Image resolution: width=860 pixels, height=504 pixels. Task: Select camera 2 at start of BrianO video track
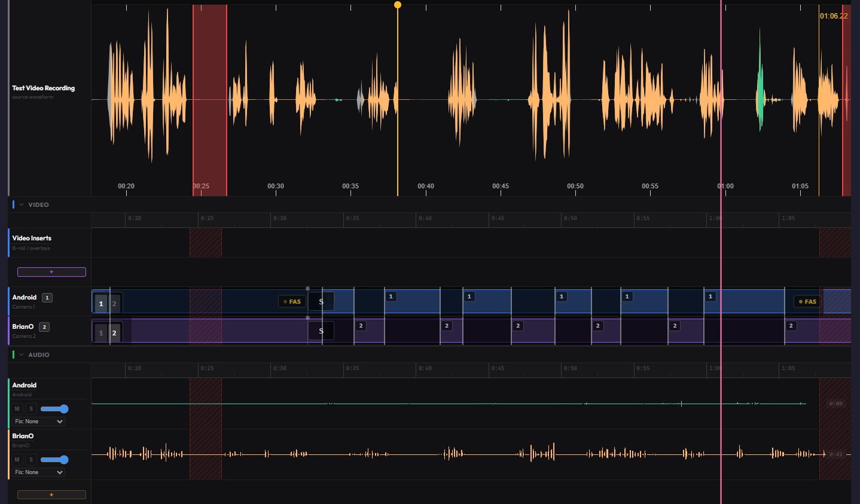[114, 333]
